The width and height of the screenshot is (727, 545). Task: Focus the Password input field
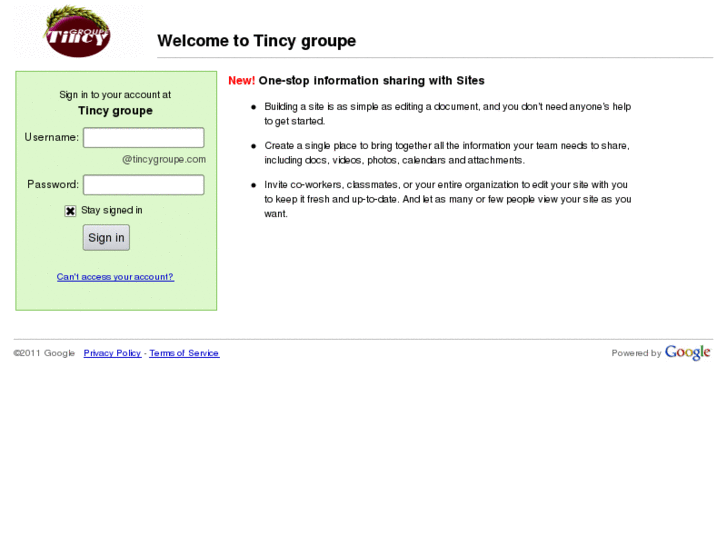click(144, 185)
